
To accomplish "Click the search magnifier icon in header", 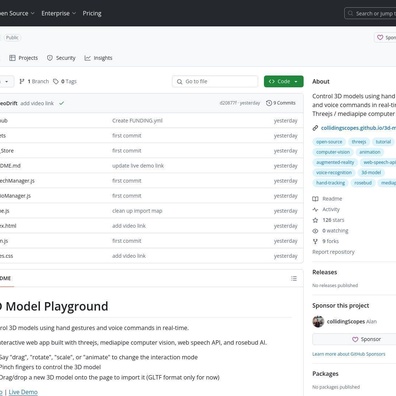I will 350,14.
